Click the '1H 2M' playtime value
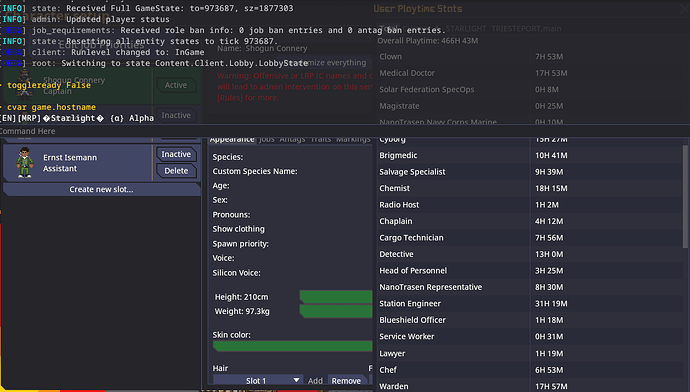 point(547,205)
